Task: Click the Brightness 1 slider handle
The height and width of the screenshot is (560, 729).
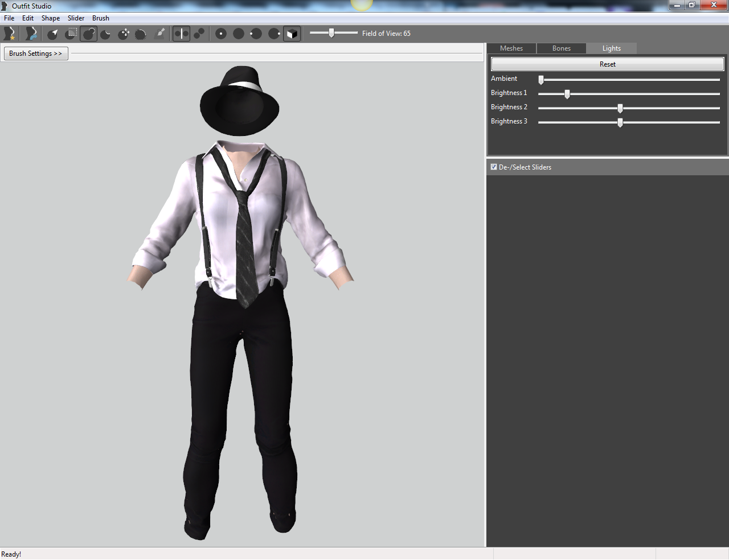Action: [567, 94]
